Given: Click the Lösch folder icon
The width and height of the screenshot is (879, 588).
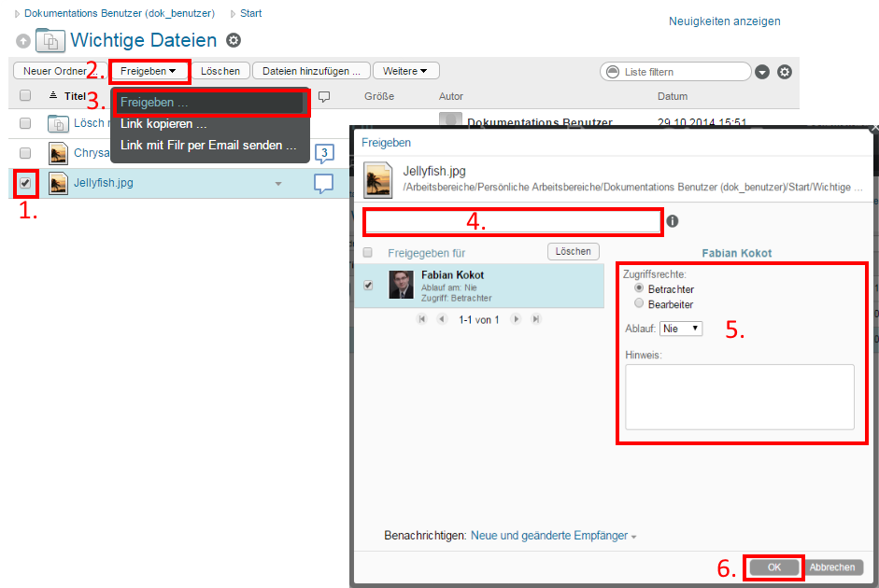Looking at the screenshot, I should pos(58,123).
